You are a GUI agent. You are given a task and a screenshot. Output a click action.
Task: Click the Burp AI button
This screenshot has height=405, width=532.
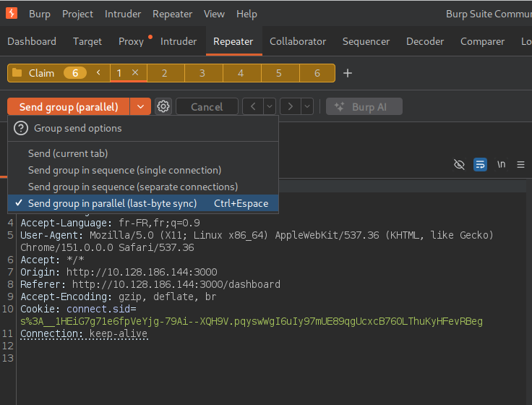click(x=364, y=106)
